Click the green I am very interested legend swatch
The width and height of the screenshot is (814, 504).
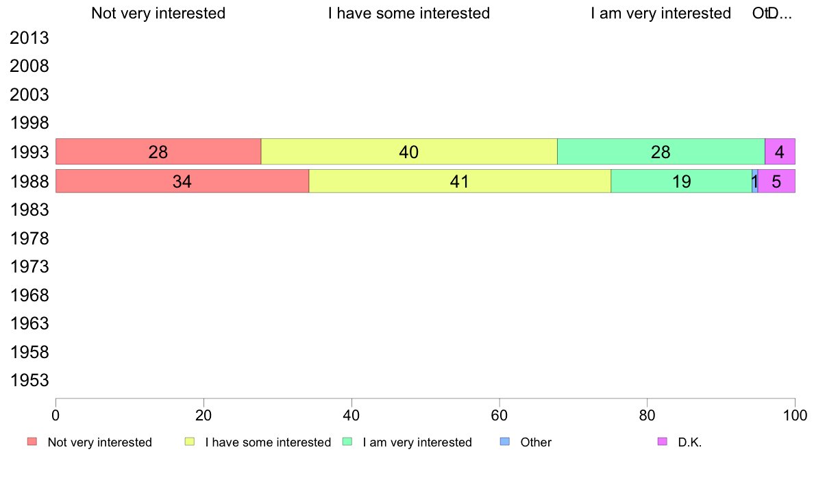347,442
